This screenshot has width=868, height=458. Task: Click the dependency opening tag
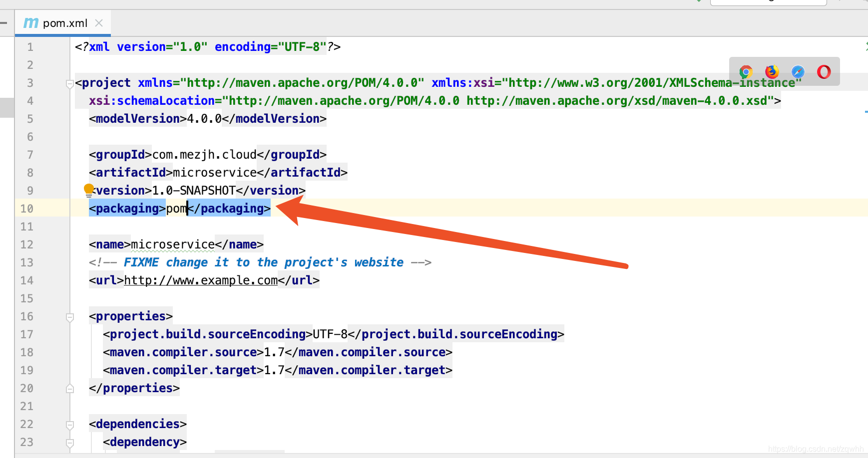point(145,442)
